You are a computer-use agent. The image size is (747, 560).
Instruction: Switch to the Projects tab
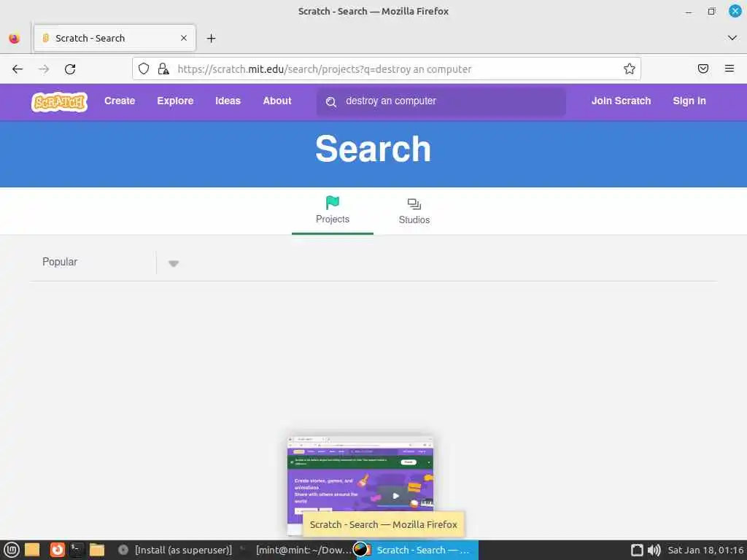[x=333, y=210]
